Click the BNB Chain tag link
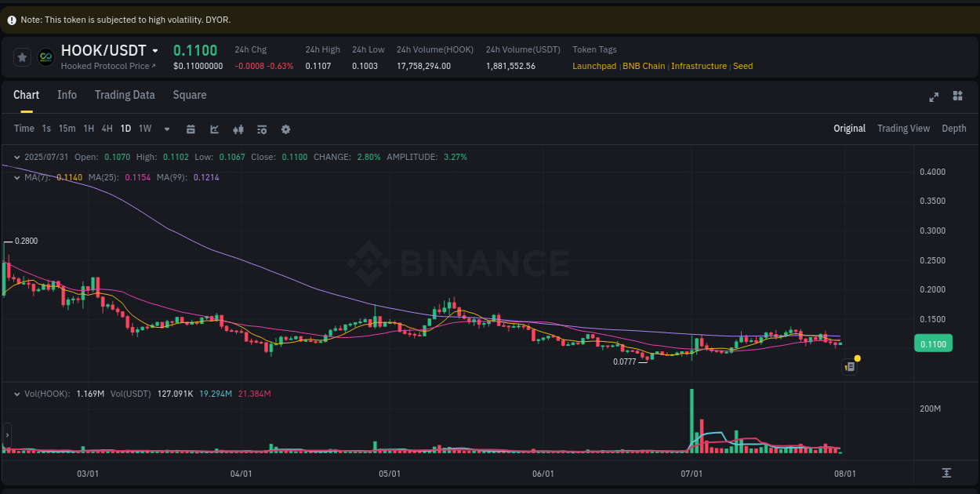This screenshot has width=980, height=494. coord(644,66)
